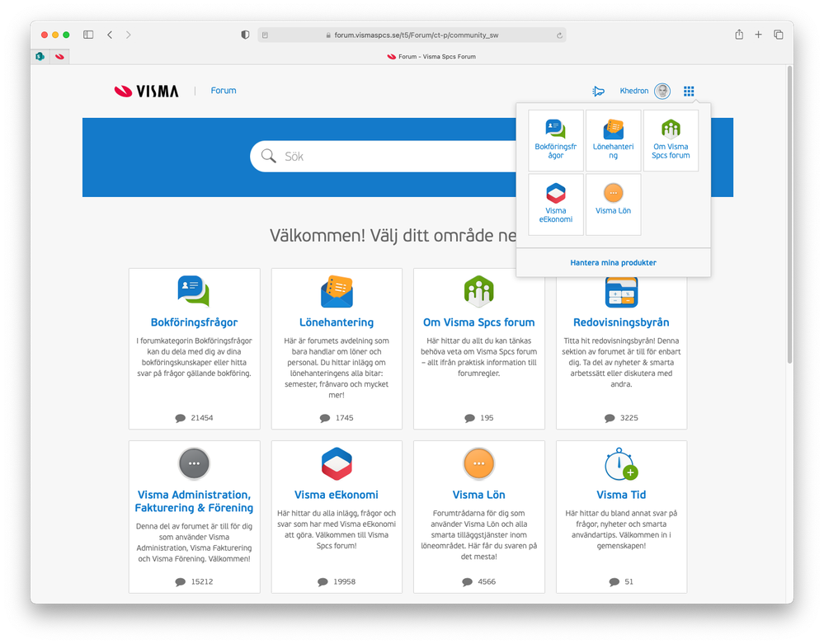Click the Visma logo in header
This screenshot has height=644, width=824.
click(x=147, y=92)
